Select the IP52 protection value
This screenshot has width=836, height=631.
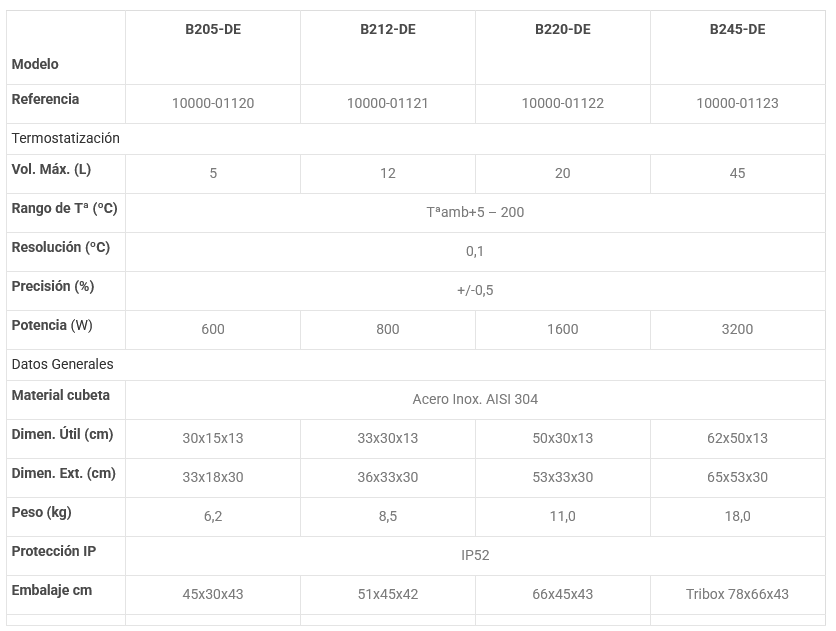pos(475,555)
